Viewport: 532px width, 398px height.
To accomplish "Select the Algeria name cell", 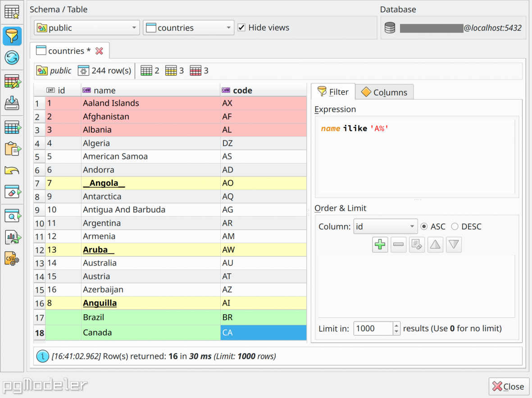I will (150, 143).
